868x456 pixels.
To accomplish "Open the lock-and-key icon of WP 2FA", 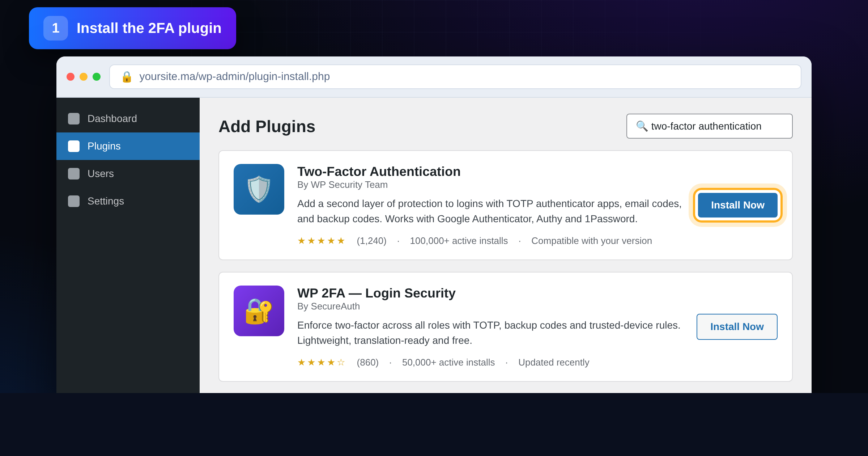I will coord(259,311).
